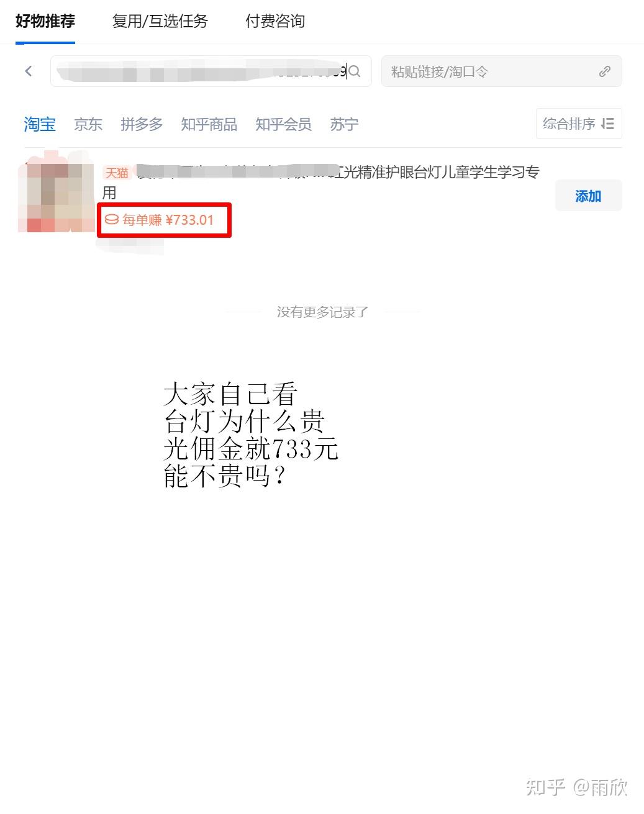Select the 京东 platform tab
The image size is (644, 814).
pyautogui.click(x=88, y=124)
